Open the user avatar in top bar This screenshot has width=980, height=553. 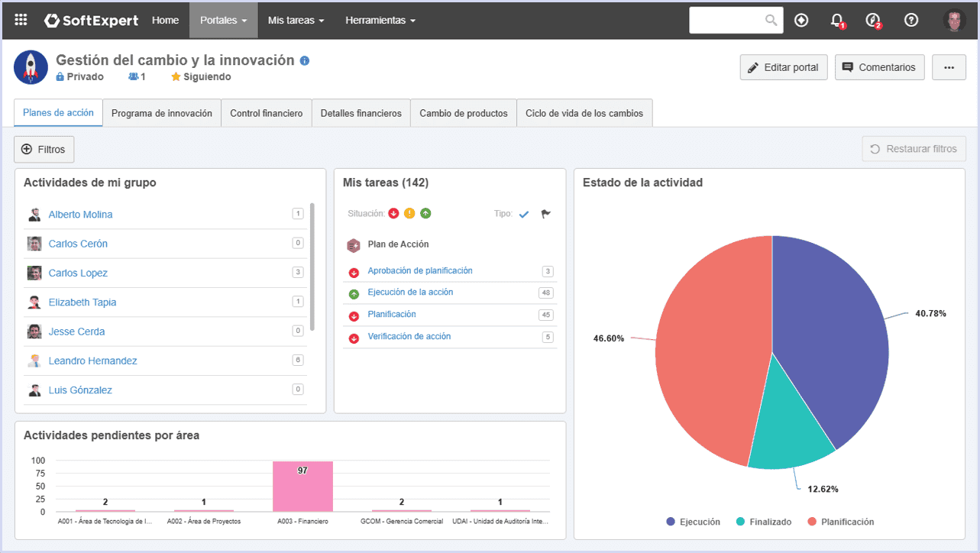coord(954,20)
